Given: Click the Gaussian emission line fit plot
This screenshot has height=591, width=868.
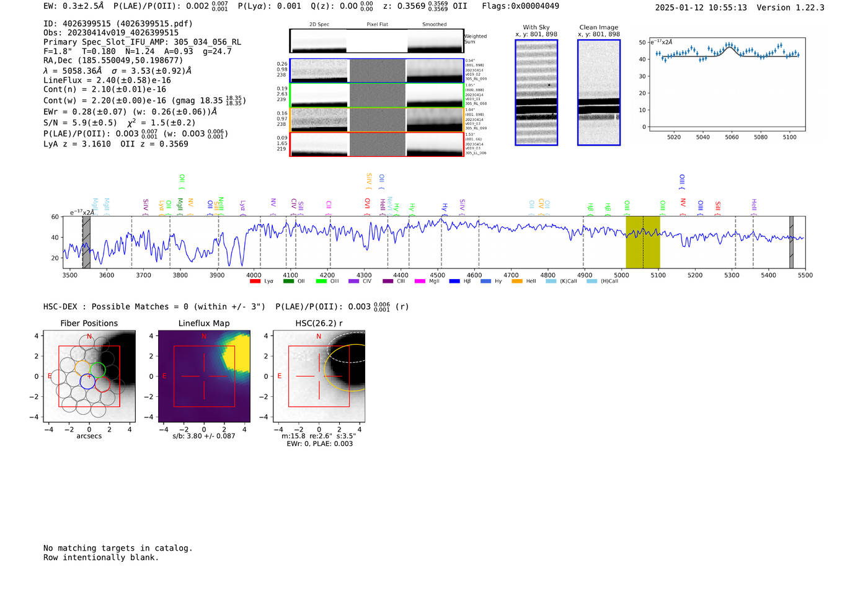Looking at the screenshot, I should coord(727,84).
